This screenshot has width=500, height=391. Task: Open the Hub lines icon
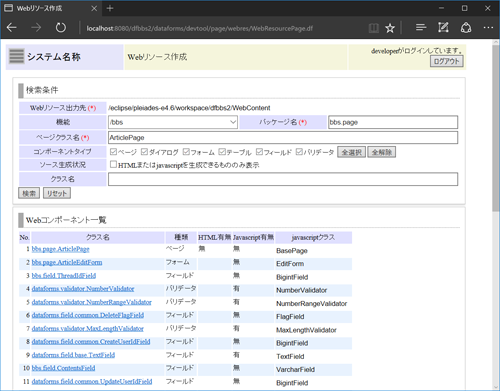tap(421, 28)
